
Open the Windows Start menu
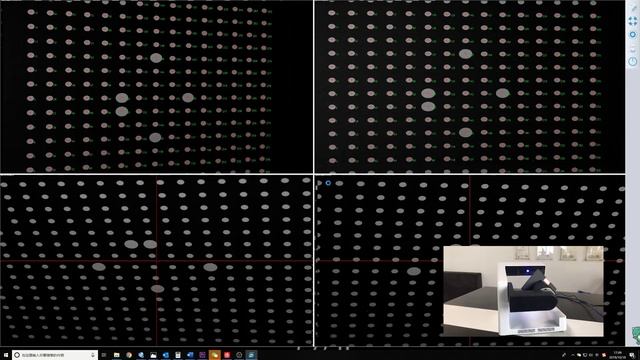[x=6, y=355]
